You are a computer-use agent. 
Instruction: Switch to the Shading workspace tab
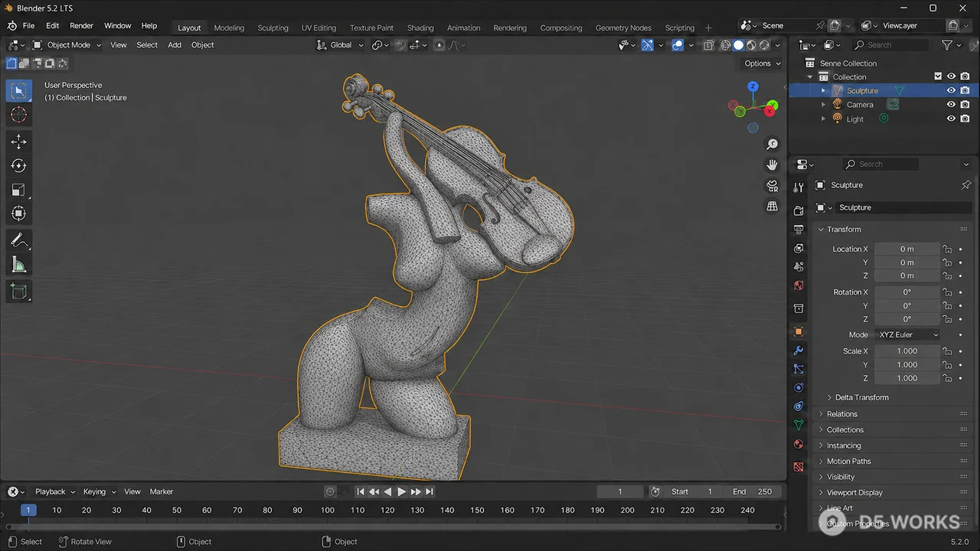tap(420, 28)
